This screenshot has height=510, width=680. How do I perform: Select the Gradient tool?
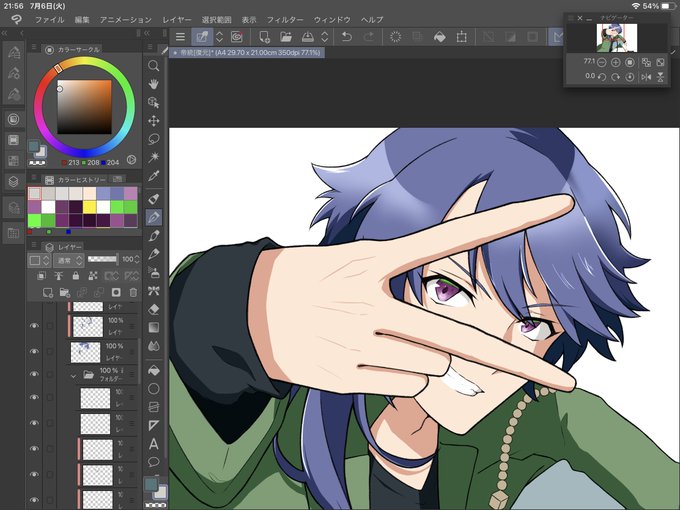pos(154,327)
